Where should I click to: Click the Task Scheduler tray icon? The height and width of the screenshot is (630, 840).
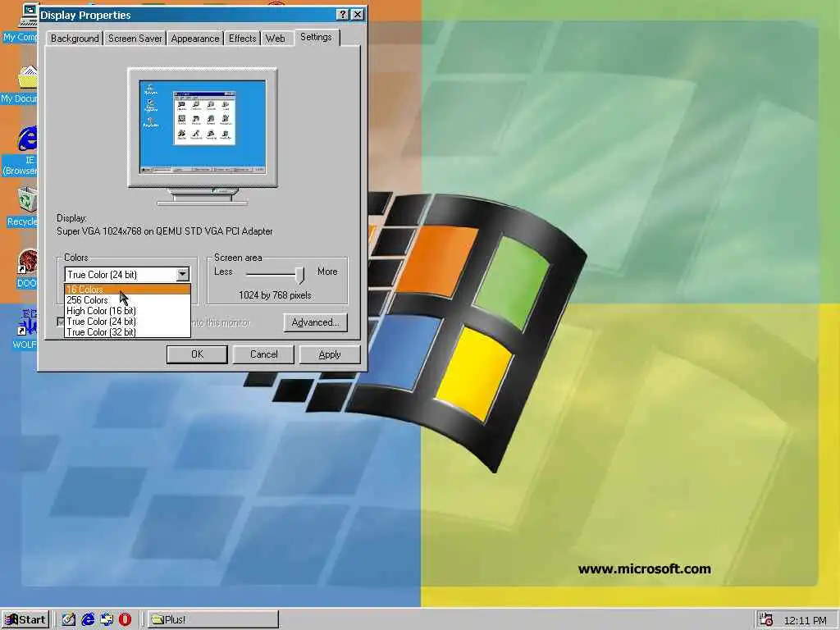click(765, 619)
